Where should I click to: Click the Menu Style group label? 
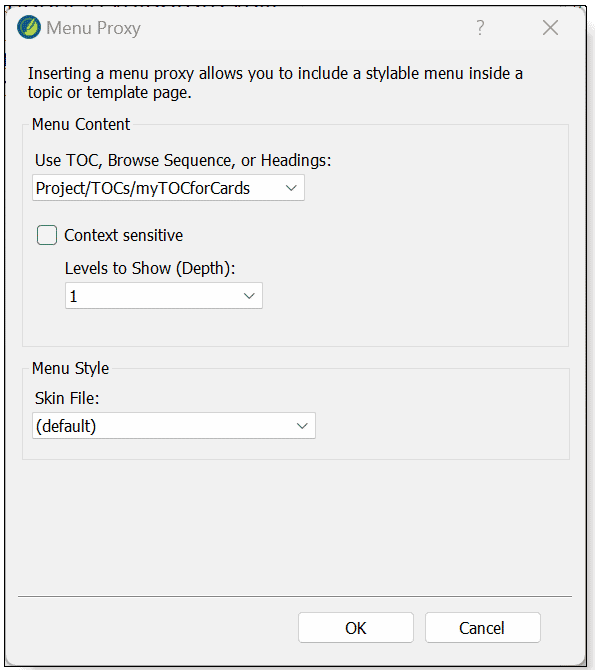71,368
